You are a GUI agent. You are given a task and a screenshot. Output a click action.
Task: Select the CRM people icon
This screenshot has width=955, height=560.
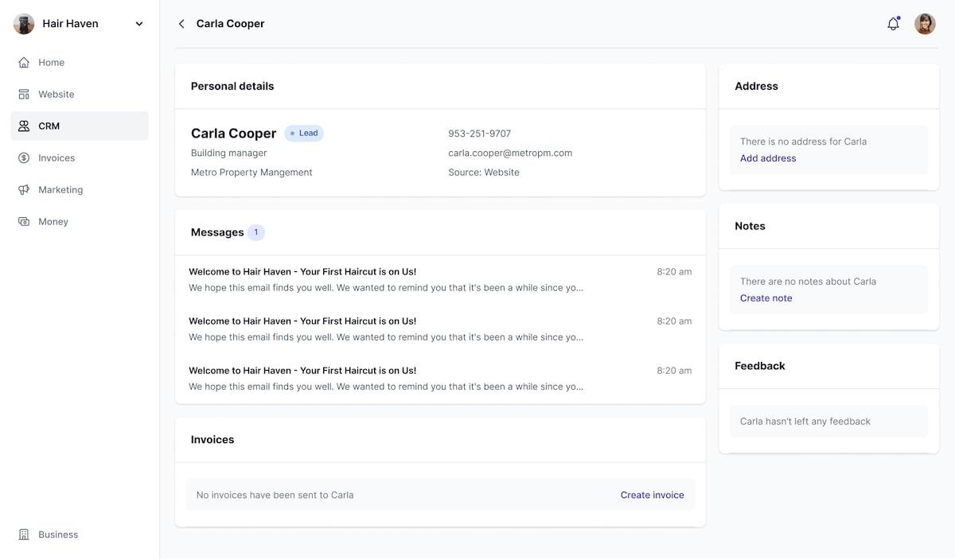click(x=24, y=126)
